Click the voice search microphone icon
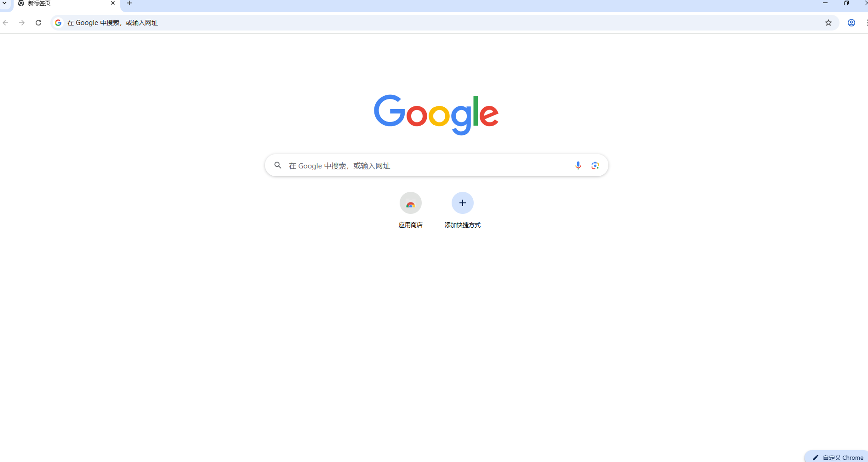 tap(578, 165)
